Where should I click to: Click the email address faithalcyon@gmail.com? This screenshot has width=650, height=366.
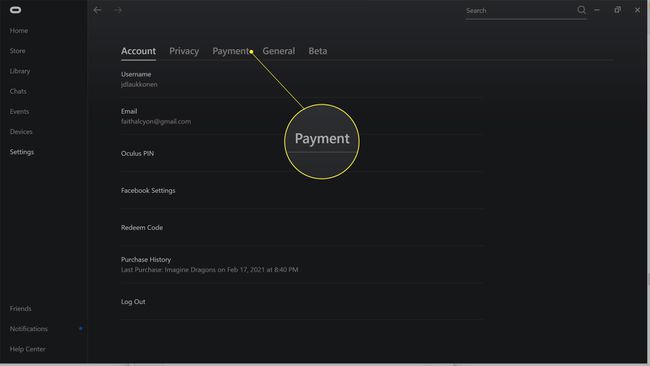click(156, 121)
